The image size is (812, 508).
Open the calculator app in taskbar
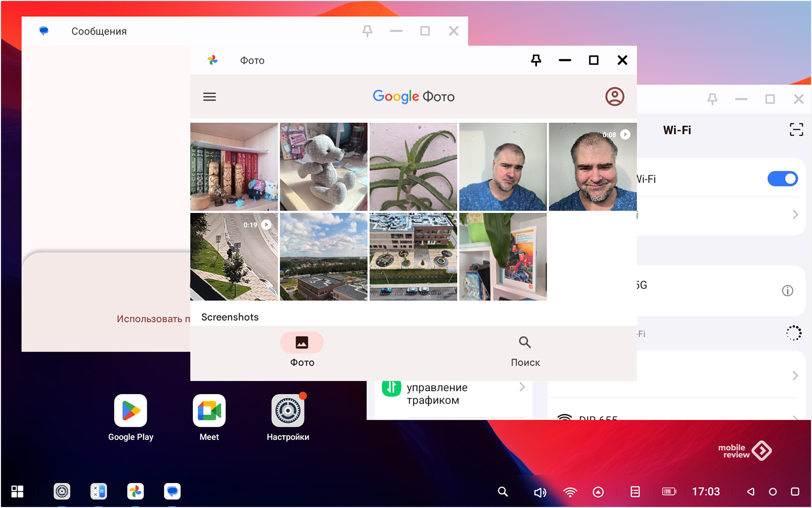tap(98, 491)
